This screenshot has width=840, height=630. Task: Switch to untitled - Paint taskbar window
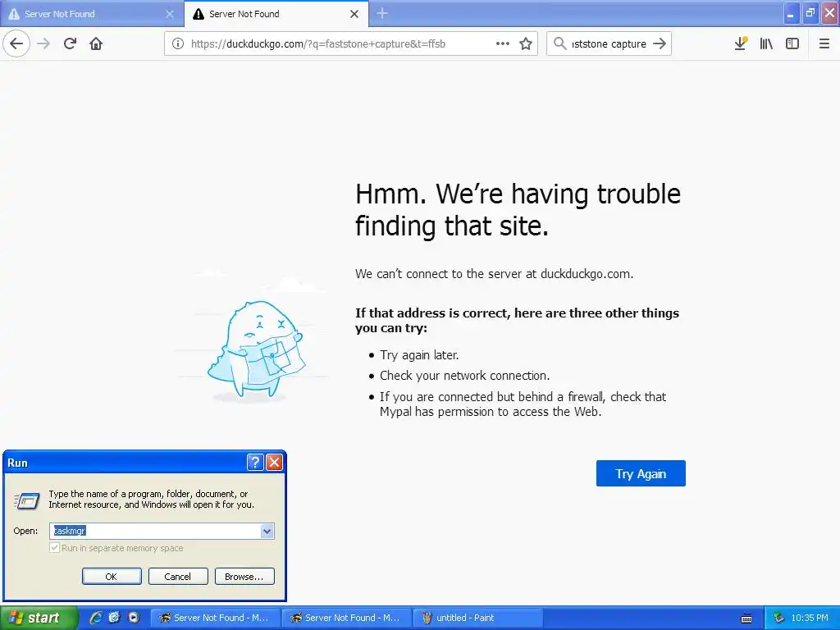coord(478,618)
